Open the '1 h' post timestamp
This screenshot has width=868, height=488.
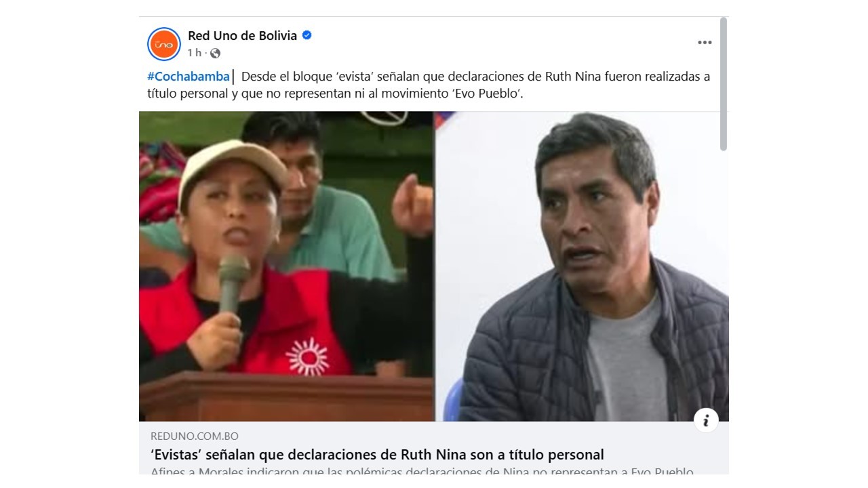[x=194, y=53]
